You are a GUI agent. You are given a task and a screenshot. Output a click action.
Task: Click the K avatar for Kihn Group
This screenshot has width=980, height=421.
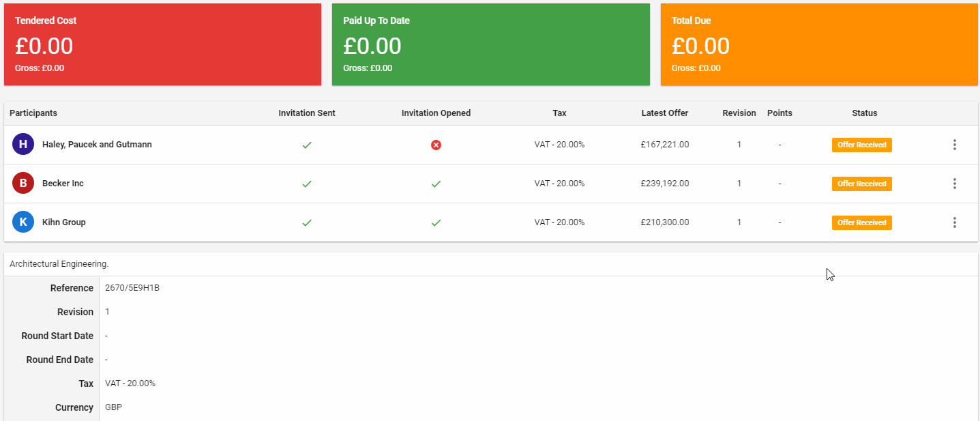[x=23, y=222]
